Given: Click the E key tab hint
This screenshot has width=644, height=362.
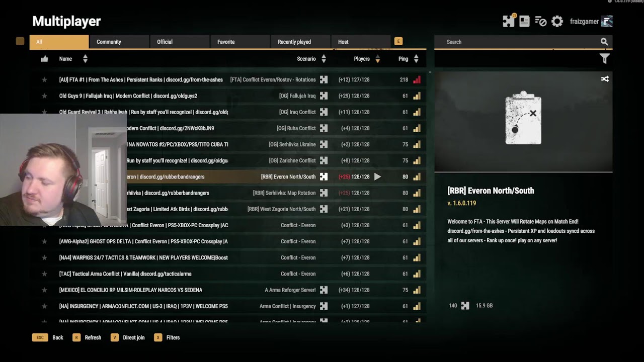Looking at the screenshot, I should point(398,42).
